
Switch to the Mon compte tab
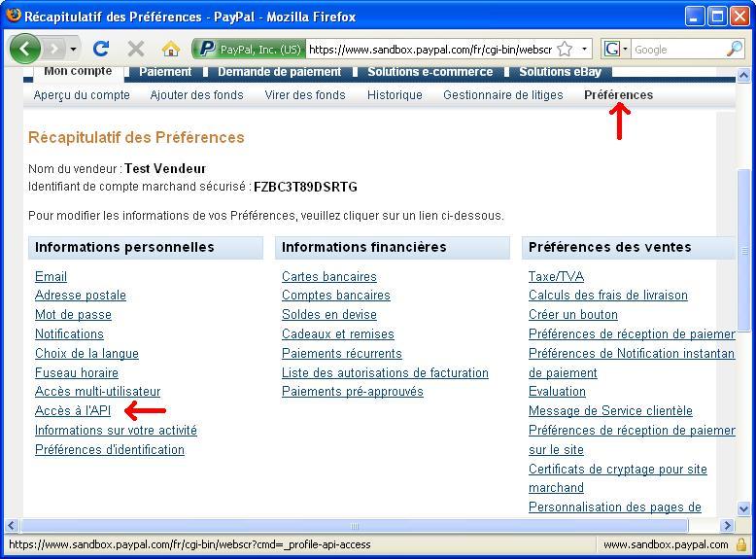click(x=78, y=71)
